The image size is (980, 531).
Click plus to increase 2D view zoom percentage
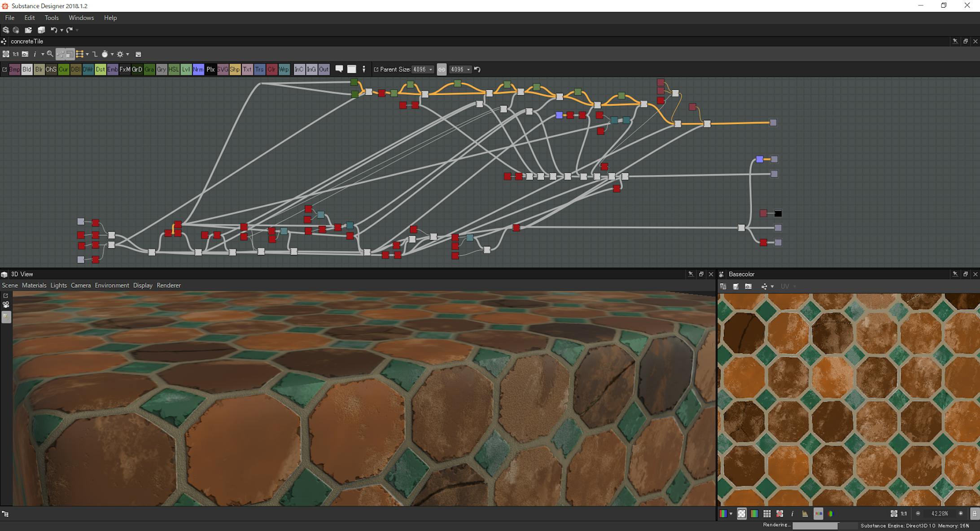pyautogui.click(x=961, y=513)
